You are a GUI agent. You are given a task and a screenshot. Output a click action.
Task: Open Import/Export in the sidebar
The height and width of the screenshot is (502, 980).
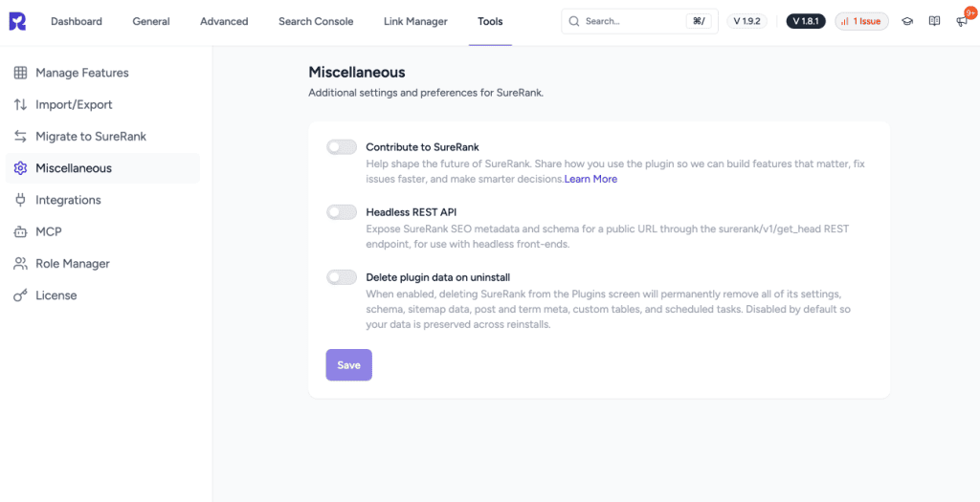point(102,105)
